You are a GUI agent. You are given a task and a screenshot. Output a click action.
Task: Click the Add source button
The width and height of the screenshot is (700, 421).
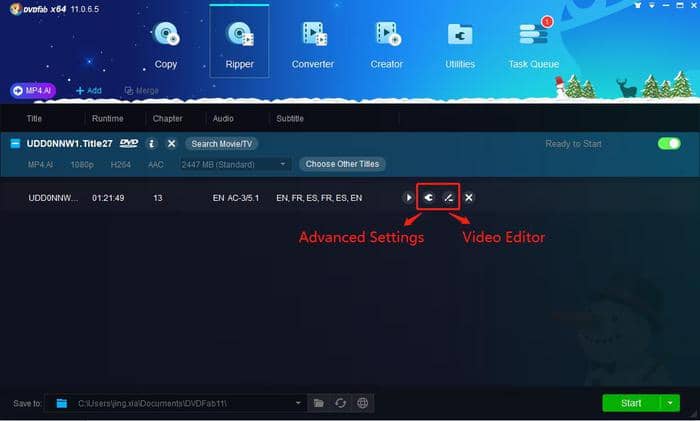pyautogui.click(x=89, y=91)
